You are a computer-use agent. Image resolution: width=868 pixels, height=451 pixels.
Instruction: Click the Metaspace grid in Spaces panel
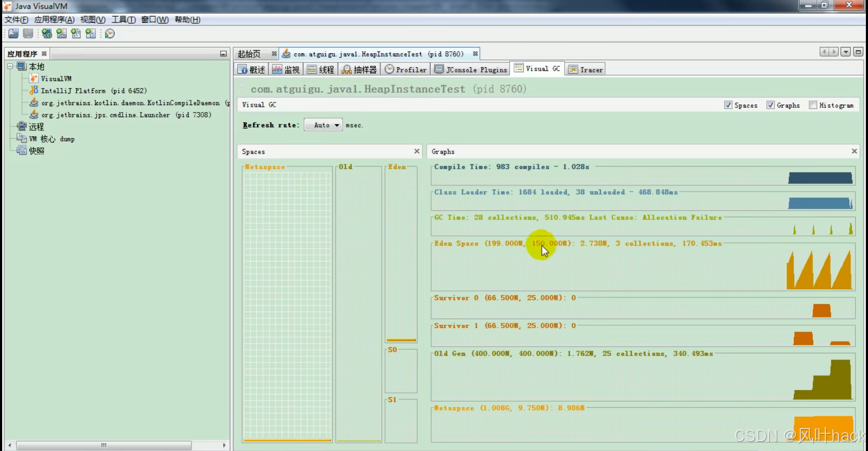287,305
